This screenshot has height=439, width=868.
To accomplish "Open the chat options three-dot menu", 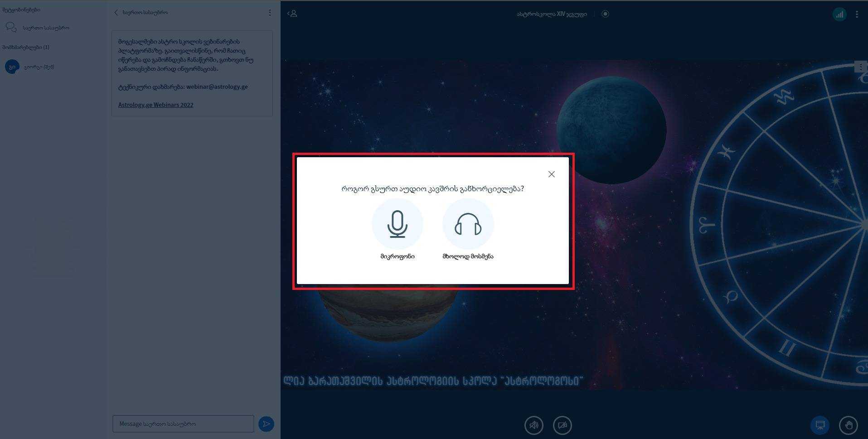I will (x=270, y=13).
